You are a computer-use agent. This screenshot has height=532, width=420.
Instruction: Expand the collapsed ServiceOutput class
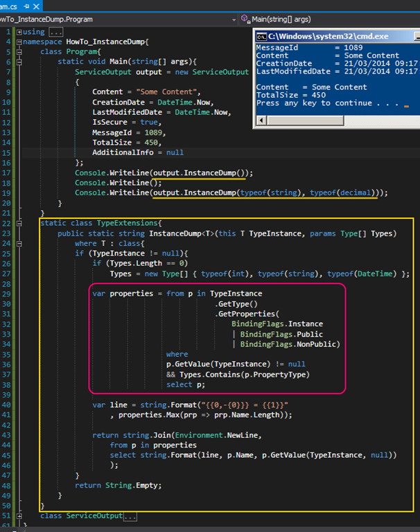pyautogui.click(x=18, y=516)
